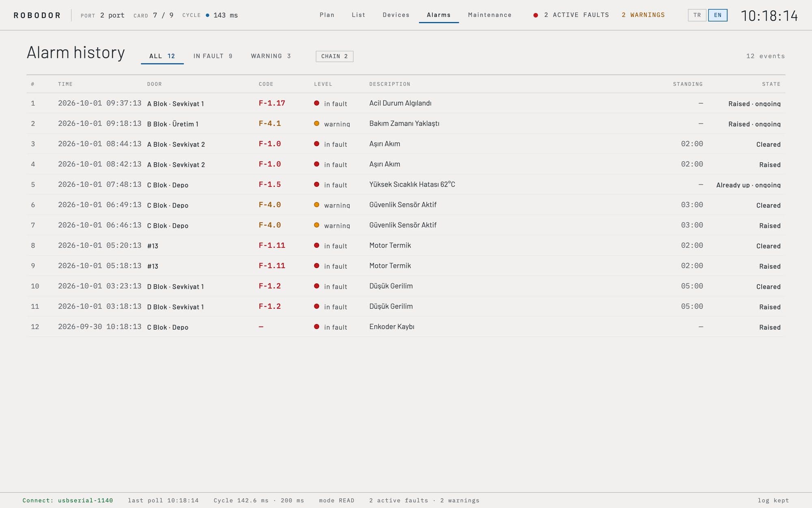The width and height of the screenshot is (812, 508).
Task: Click 'log kept' in status bar
Action: pos(773,500)
